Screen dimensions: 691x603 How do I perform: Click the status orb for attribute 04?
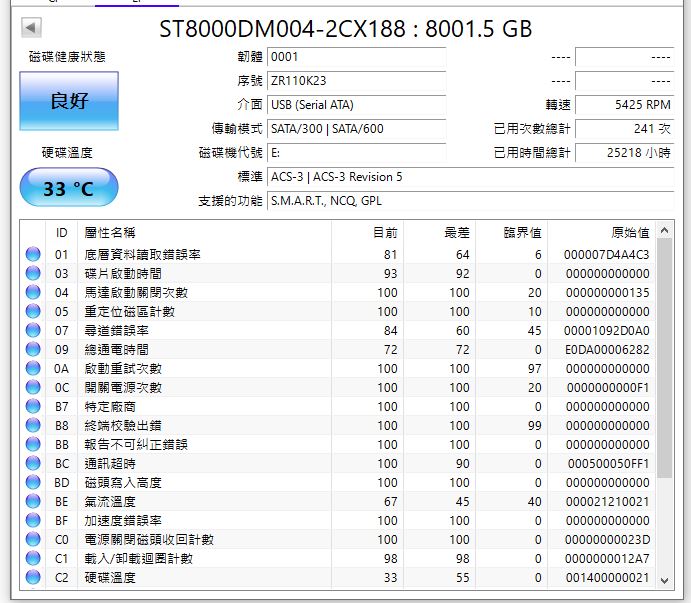point(33,292)
